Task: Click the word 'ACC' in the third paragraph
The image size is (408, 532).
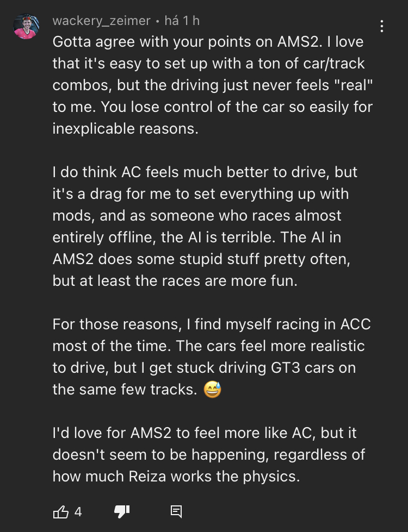Action: [x=355, y=324]
